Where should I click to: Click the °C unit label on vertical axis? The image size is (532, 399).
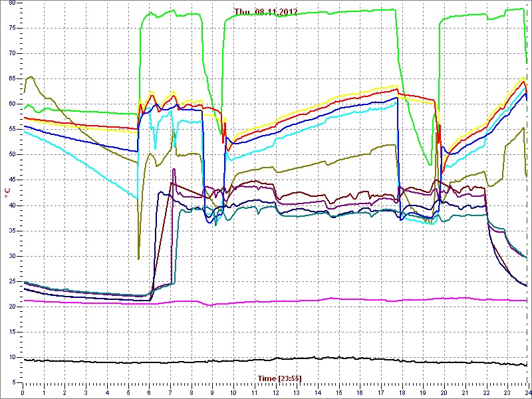pos(7,194)
